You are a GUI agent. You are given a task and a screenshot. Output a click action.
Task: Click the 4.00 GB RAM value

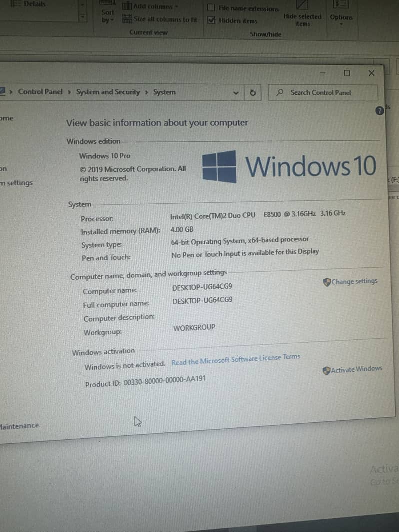[x=182, y=230]
